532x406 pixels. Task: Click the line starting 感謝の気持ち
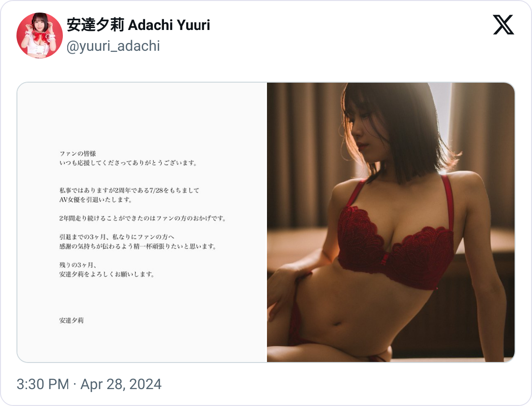click(138, 246)
